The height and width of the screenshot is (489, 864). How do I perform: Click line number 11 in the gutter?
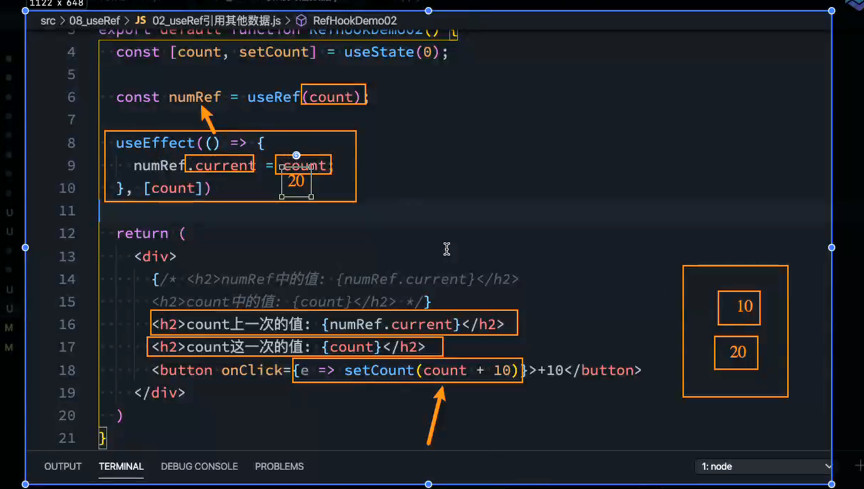[67, 211]
